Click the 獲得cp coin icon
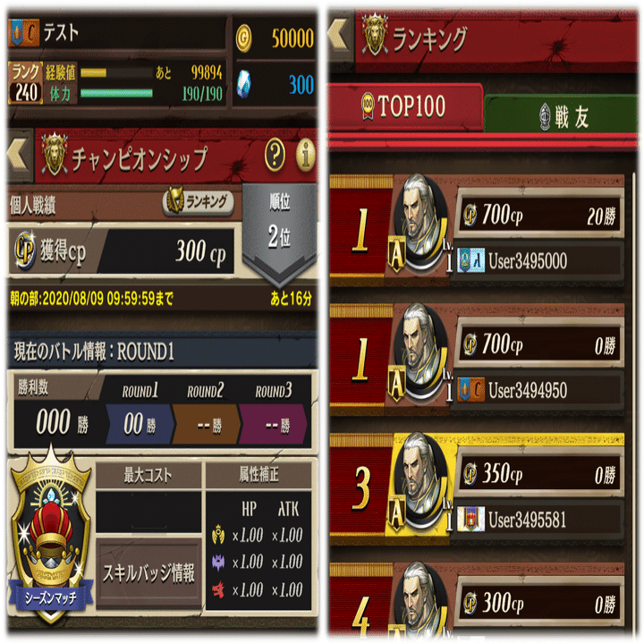The height and width of the screenshot is (644, 644). [x=25, y=250]
